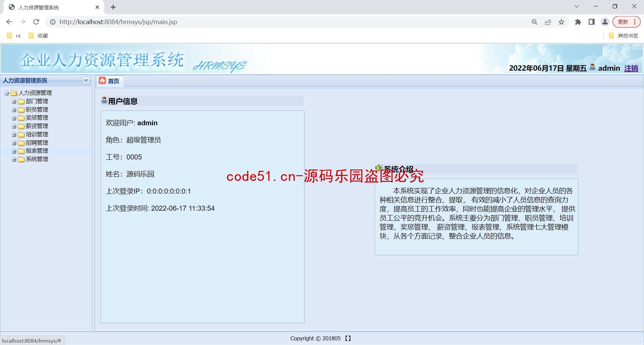Click the 上次登录IP text line
Screen dimensions: 644x345
pyautogui.click(x=148, y=191)
